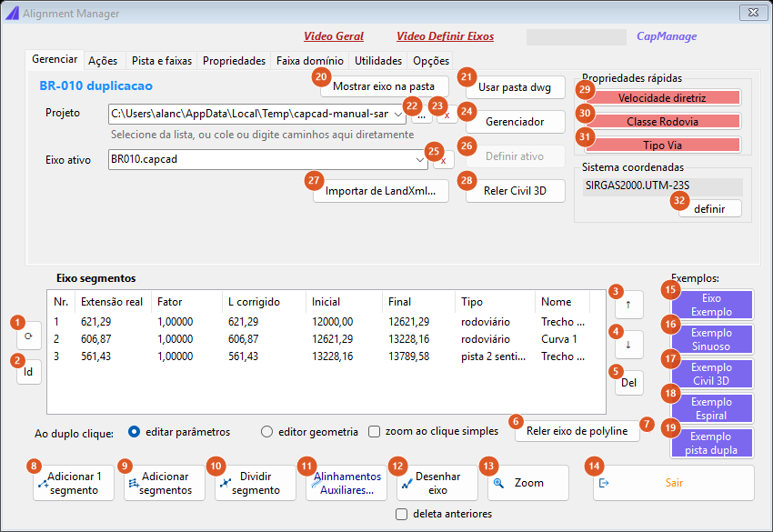Clear Eixo ativo with red x
The image size is (773, 532).
[x=444, y=160]
